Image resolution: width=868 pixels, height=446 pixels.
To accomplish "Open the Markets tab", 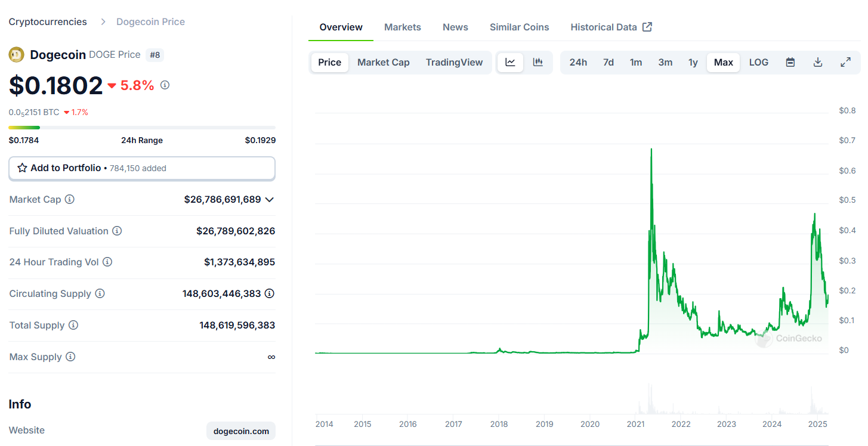I will [403, 27].
